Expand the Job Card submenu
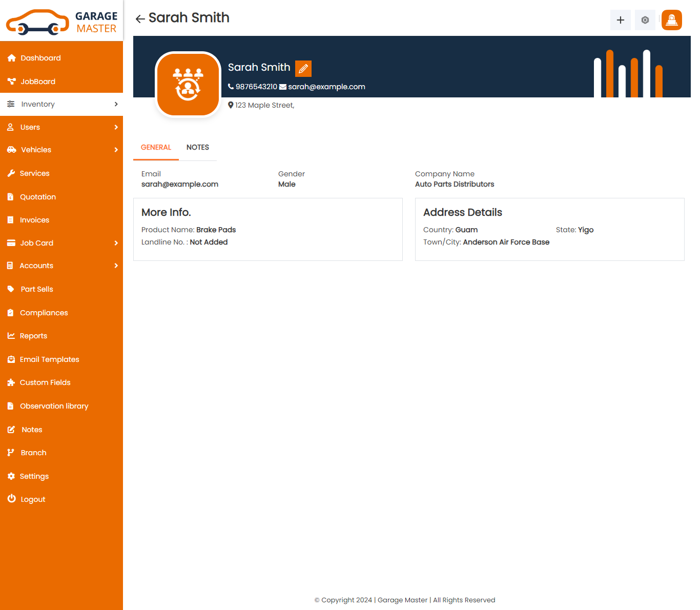This screenshot has height=610, width=700. point(116,243)
